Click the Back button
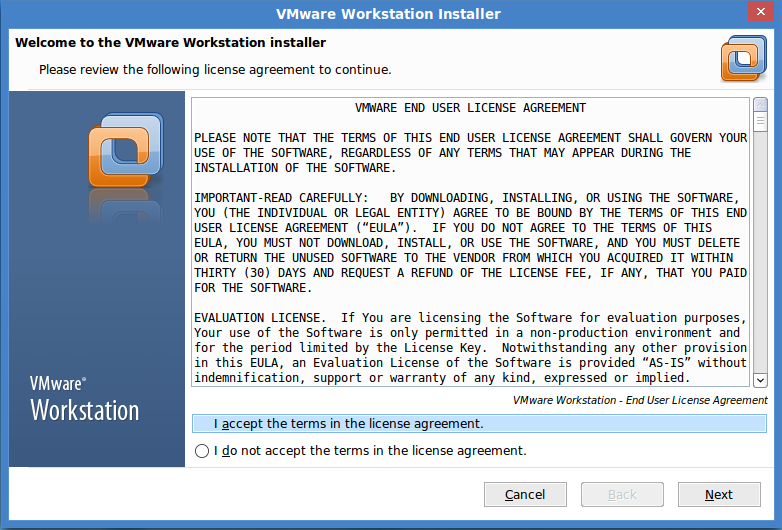The width and height of the screenshot is (782, 530). 622,494
